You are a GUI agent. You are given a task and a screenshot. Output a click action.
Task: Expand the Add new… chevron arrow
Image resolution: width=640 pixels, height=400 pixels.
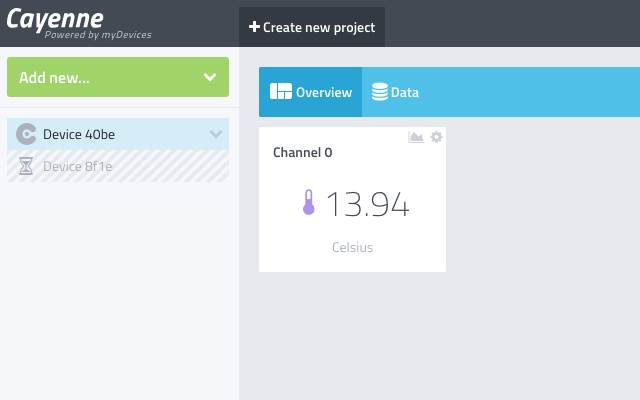pos(210,77)
